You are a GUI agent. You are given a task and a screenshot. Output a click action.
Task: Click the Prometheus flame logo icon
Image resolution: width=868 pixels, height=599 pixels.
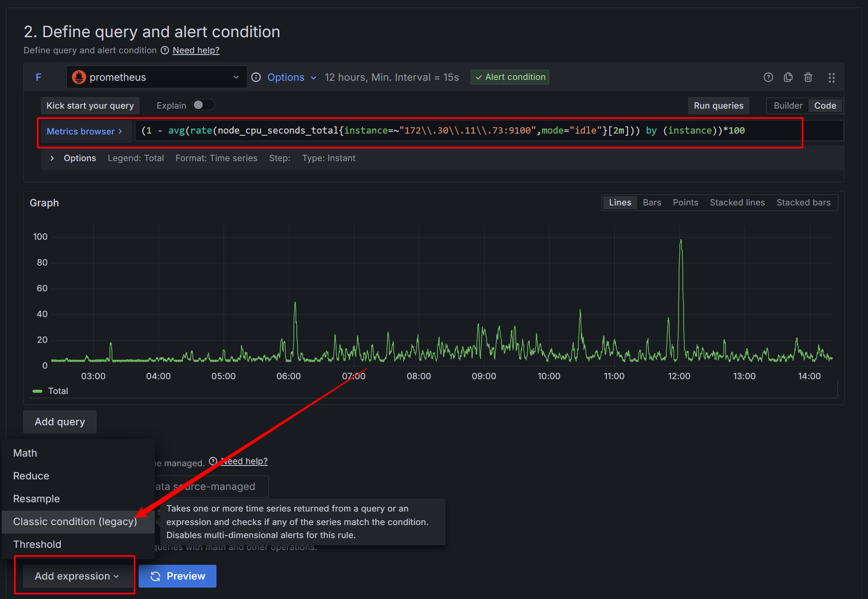(79, 77)
